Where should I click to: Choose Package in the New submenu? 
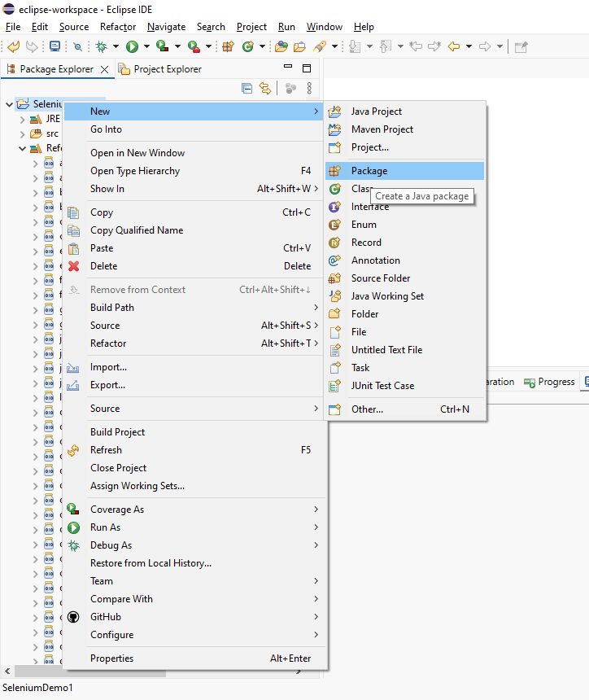(x=404, y=171)
